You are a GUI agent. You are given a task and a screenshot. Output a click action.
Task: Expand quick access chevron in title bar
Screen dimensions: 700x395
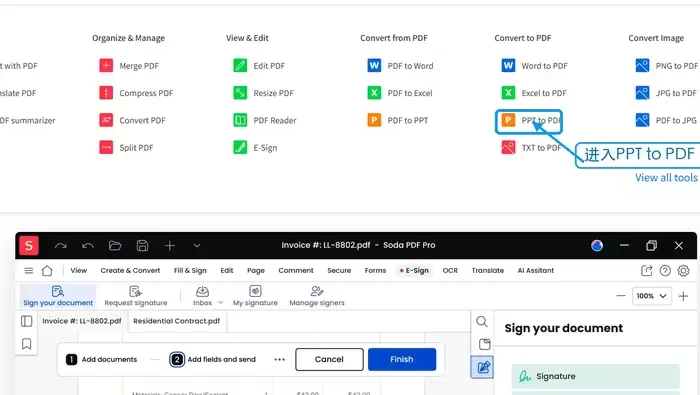click(x=197, y=245)
